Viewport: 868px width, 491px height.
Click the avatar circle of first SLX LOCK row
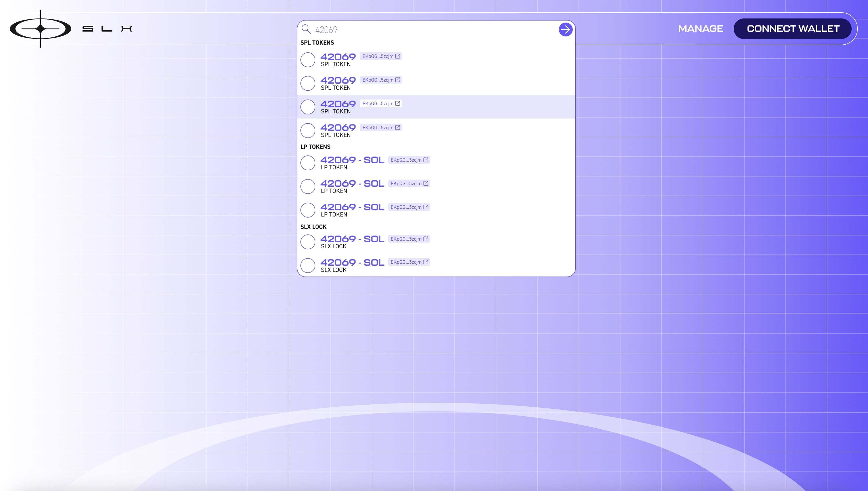(308, 242)
